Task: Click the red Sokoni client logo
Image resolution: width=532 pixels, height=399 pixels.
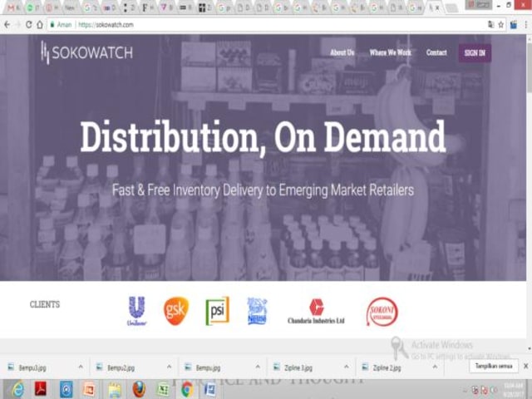Action: 382,312
